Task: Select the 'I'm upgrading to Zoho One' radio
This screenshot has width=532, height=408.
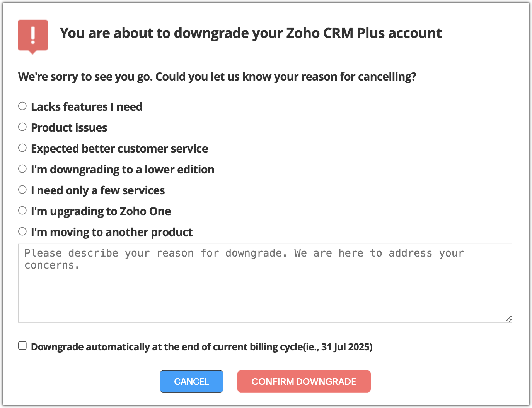Action: (22, 211)
